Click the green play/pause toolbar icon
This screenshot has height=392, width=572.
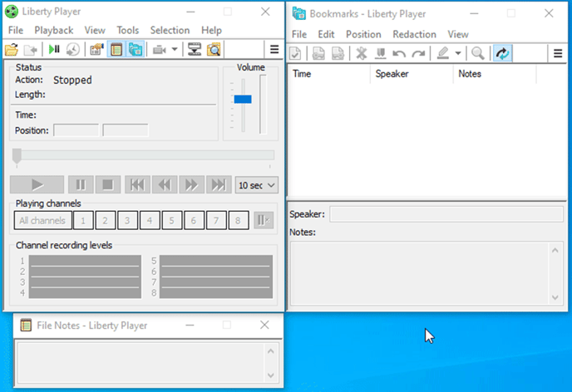[x=54, y=49]
